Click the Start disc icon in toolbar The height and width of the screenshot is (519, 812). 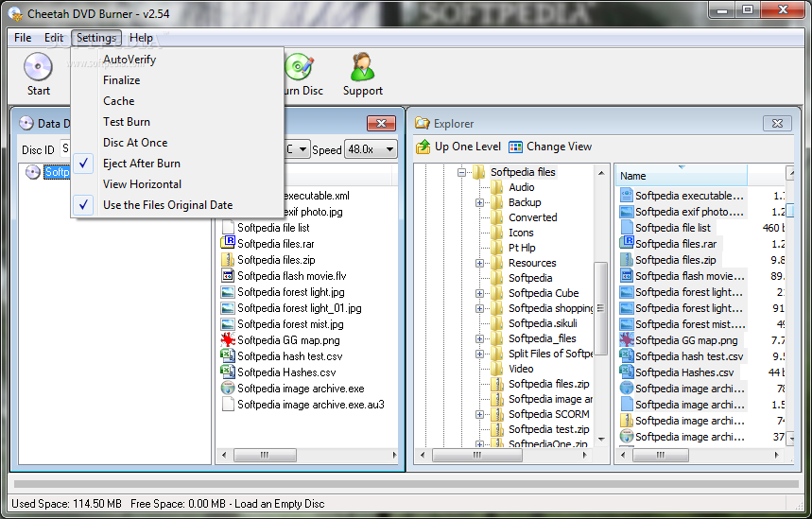(38, 67)
